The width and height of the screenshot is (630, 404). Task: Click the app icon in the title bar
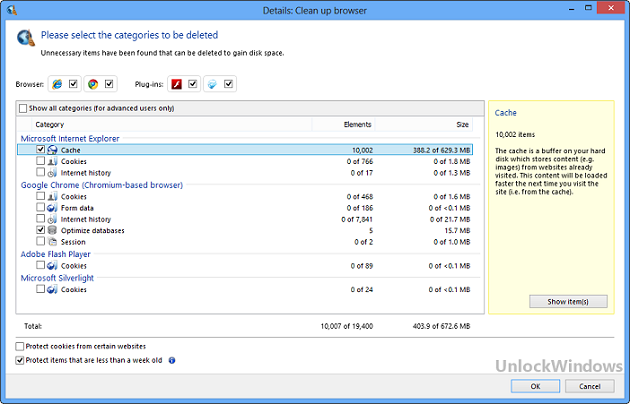click(12, 10)
